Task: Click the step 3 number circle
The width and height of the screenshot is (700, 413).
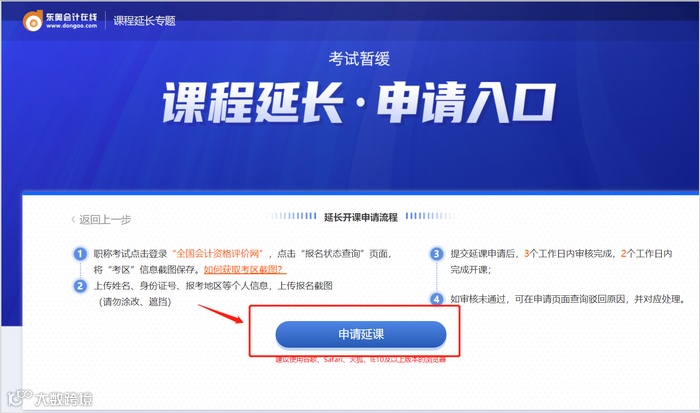Action: pyautogui.click(x=436, y=254)
